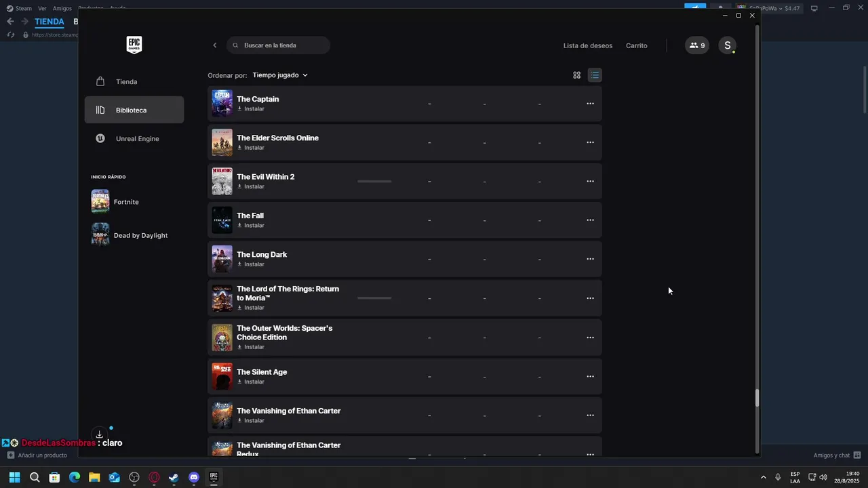Expand the Tiempo jugado sort dropdown

coord(280,75)
